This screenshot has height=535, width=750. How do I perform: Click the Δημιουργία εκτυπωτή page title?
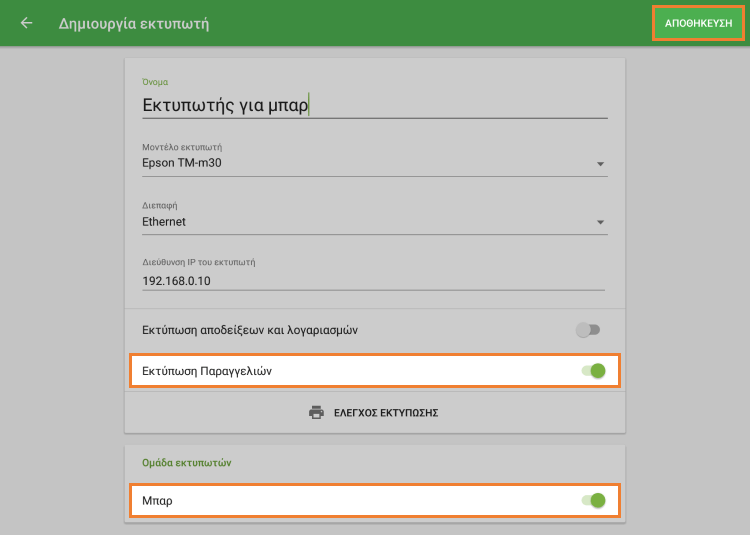coord(134,23)
